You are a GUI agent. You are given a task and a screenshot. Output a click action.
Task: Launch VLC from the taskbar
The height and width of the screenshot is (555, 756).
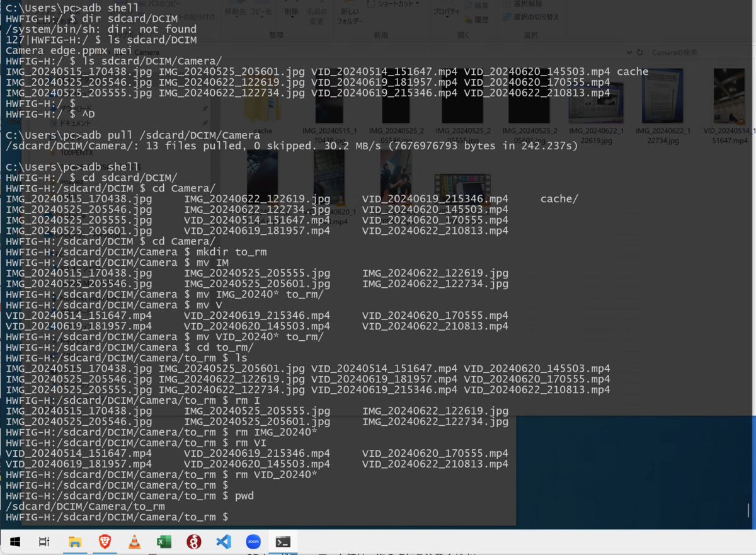pyautogui.click(x=134, y=541)
